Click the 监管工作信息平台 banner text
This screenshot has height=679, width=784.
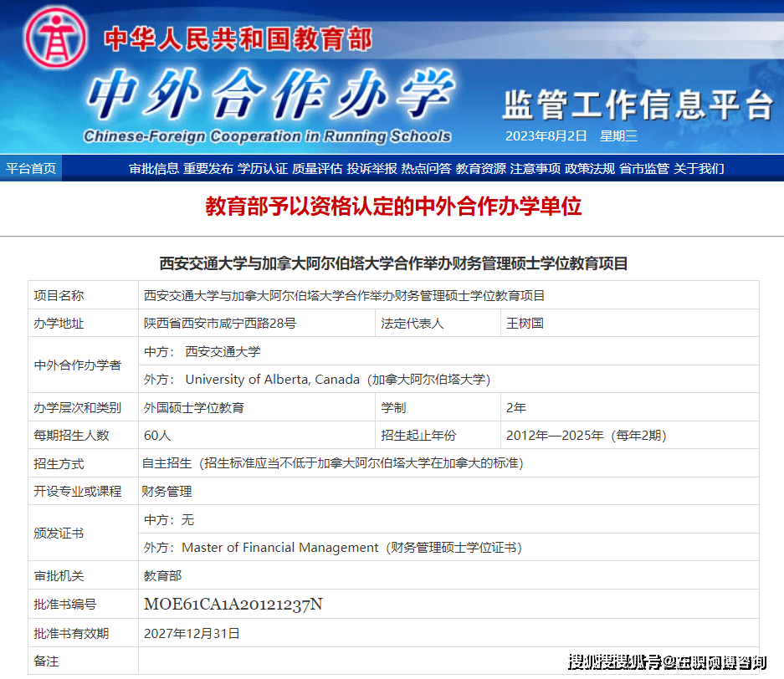coord(638,105)
